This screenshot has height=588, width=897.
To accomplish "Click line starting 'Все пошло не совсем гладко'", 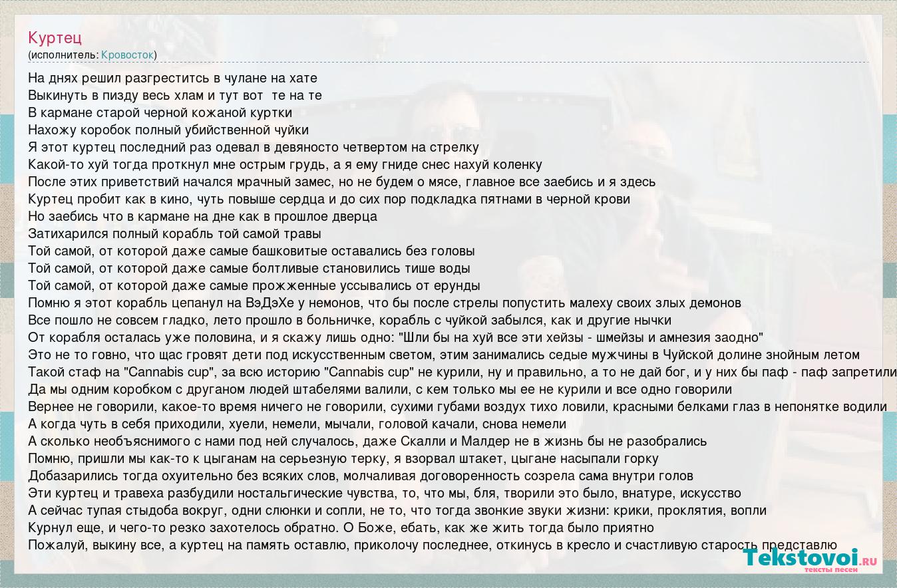I will pyautogui.click(x=349, y=320).
